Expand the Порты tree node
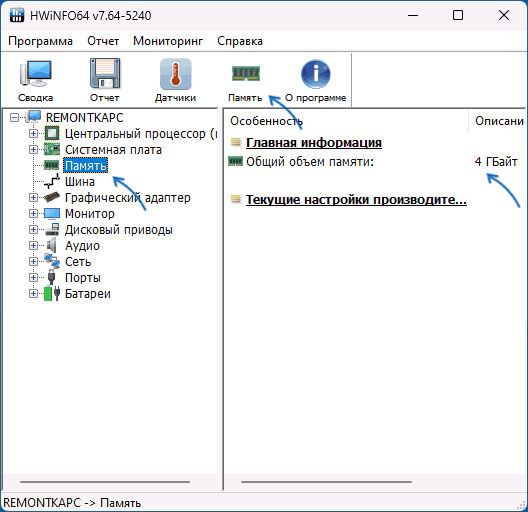The height and width of the screenshot is (512, 528). [x=33, y=277]
